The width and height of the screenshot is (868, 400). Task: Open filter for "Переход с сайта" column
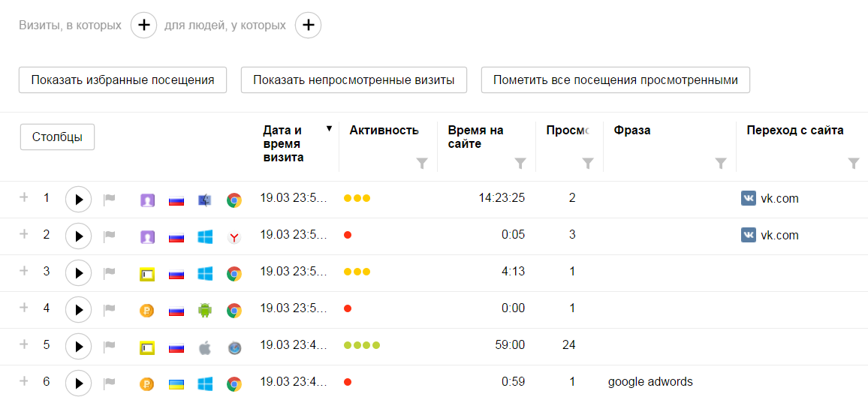[854, 163]
